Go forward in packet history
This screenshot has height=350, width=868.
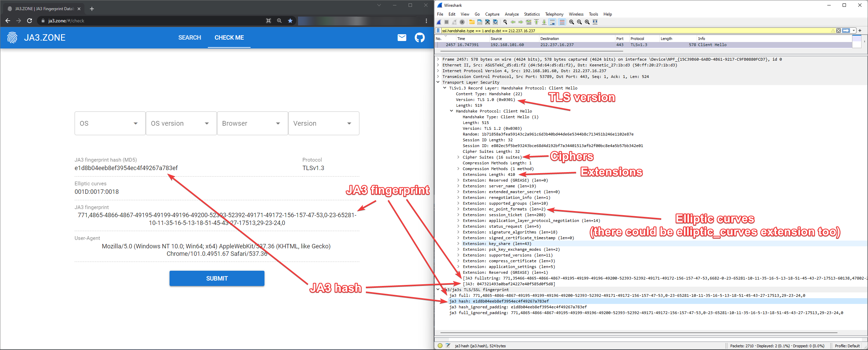pyautogui.click(x=521, y=22)
